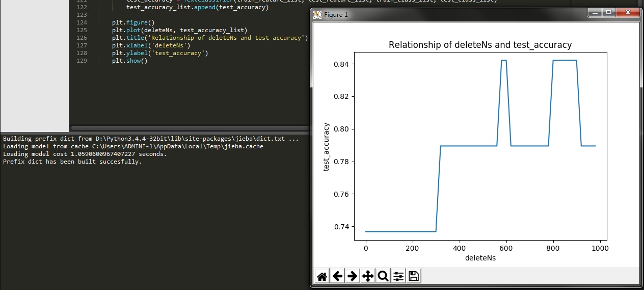The image size is (644, 290).
Task: Maximize the Figure 1 window
Action: 608,13
